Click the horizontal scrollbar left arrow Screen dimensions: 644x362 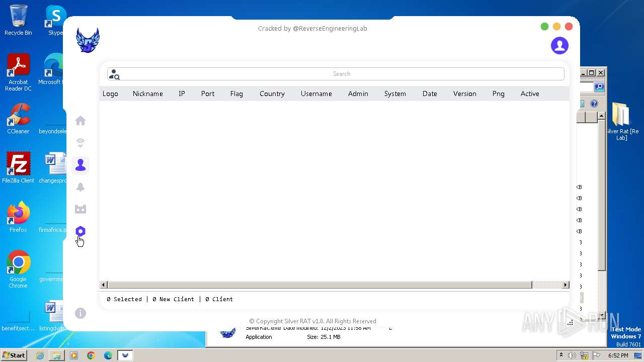pos(103,285)
